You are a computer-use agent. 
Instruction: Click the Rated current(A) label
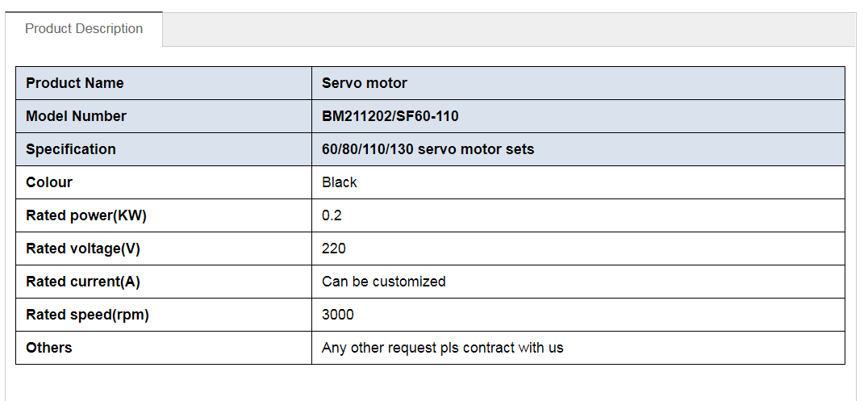(x=83, y=282)
